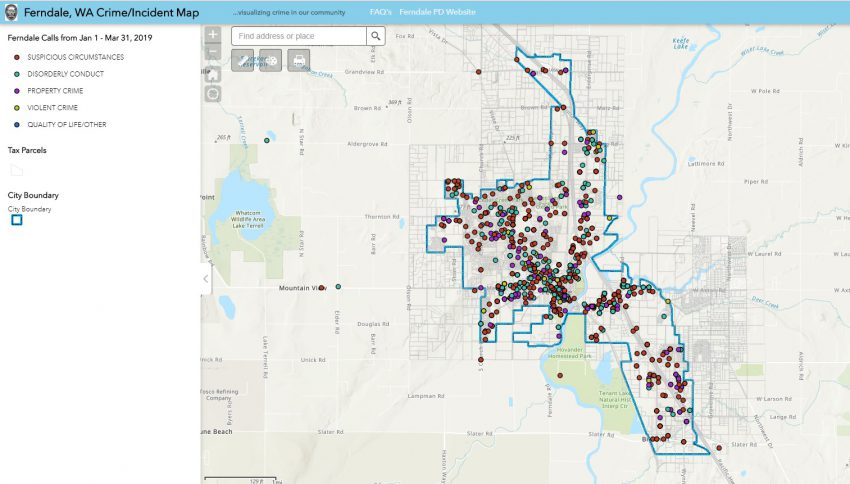Activate the my-location button

tap(212, 94)
